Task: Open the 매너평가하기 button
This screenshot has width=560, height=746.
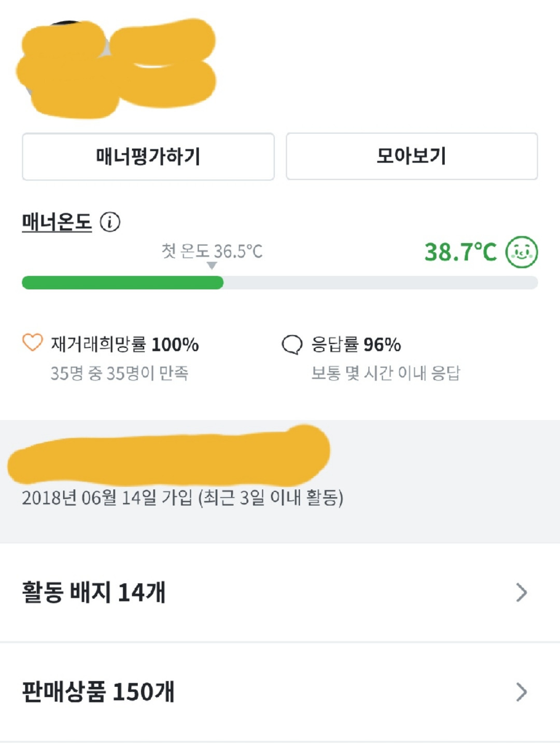Action: pos(148,157)
